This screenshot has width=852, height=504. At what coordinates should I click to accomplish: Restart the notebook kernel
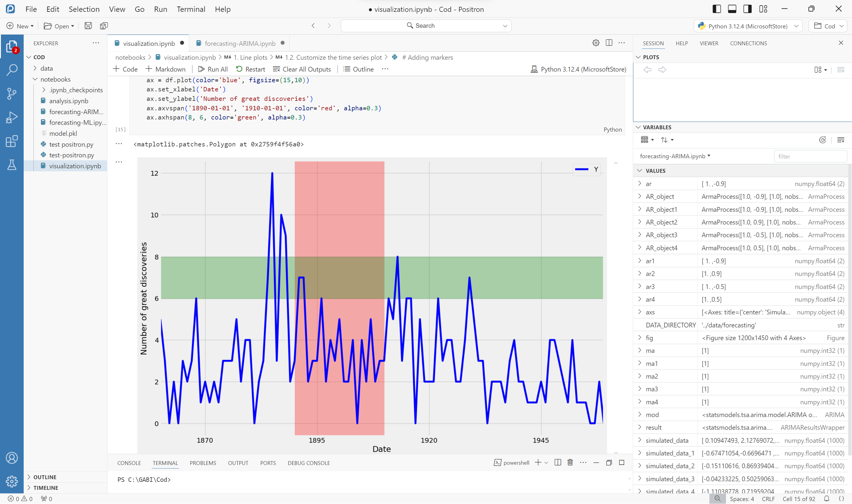(x=251, y=69)
